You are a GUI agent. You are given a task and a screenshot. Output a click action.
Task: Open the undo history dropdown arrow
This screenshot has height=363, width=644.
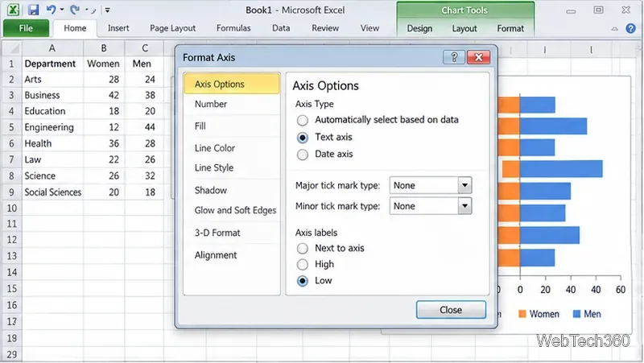click(x=62, y=10)
